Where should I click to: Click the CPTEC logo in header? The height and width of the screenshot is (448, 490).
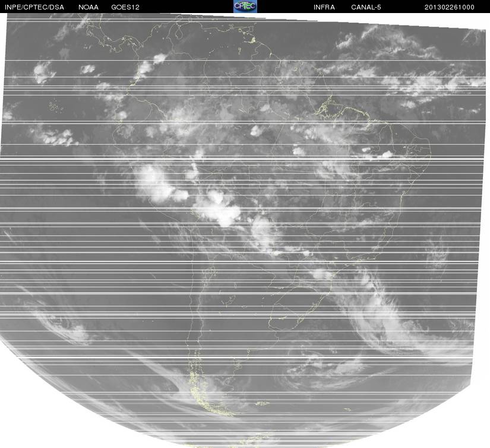tap(245, 7)
